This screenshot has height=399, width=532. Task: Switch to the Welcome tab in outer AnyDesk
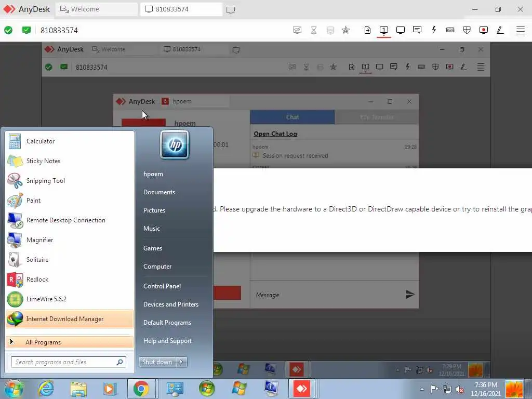[x=97, y=9]
